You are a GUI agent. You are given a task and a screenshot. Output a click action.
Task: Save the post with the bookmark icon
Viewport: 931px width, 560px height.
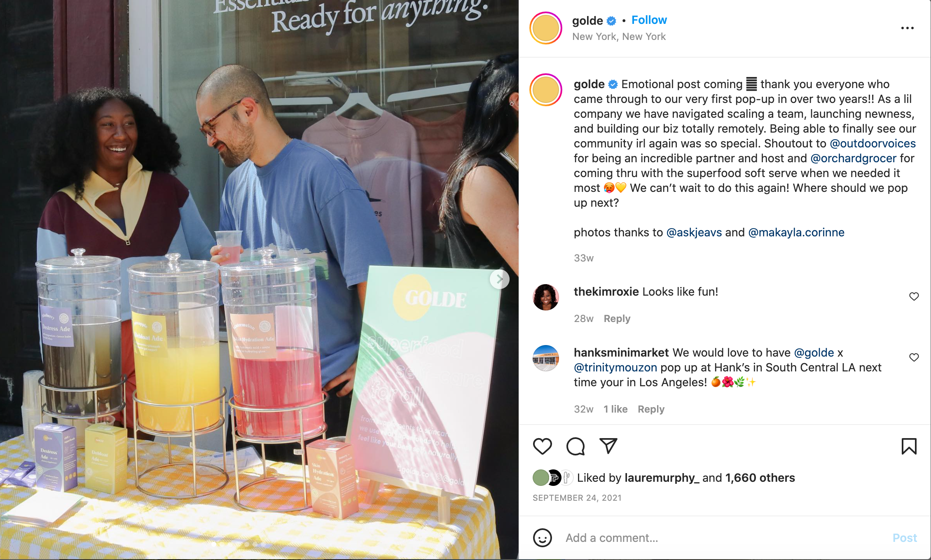click(x=909, y=446)
